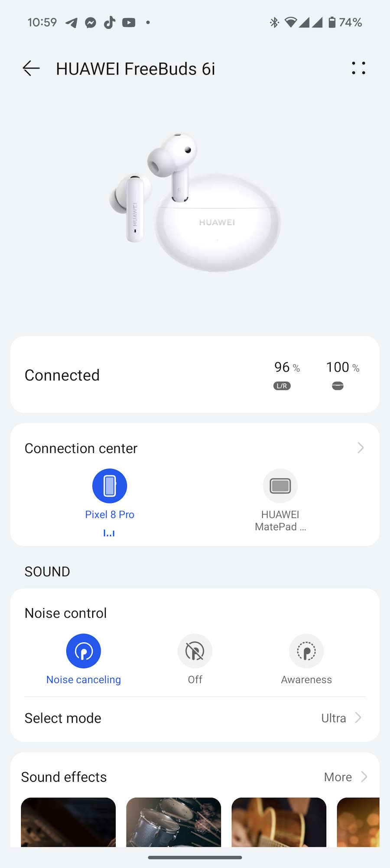390x868 pixels.
Task: Open Telegram notification in status bar
Action: pos(71,23)
